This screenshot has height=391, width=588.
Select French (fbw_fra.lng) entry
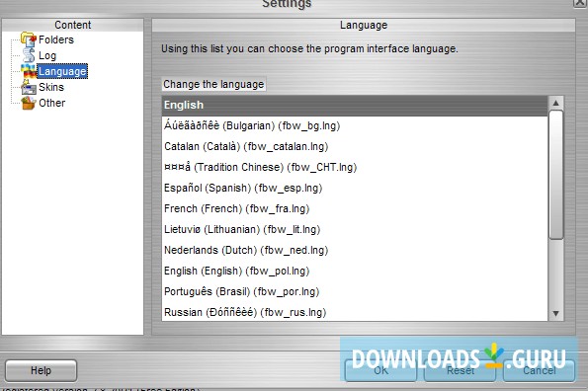pos(355,208)
